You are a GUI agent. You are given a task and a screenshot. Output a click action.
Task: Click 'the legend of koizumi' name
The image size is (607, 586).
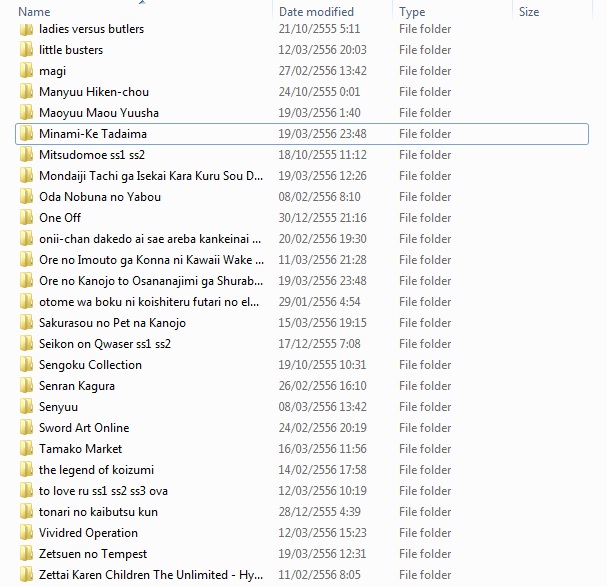click(96, 470)
